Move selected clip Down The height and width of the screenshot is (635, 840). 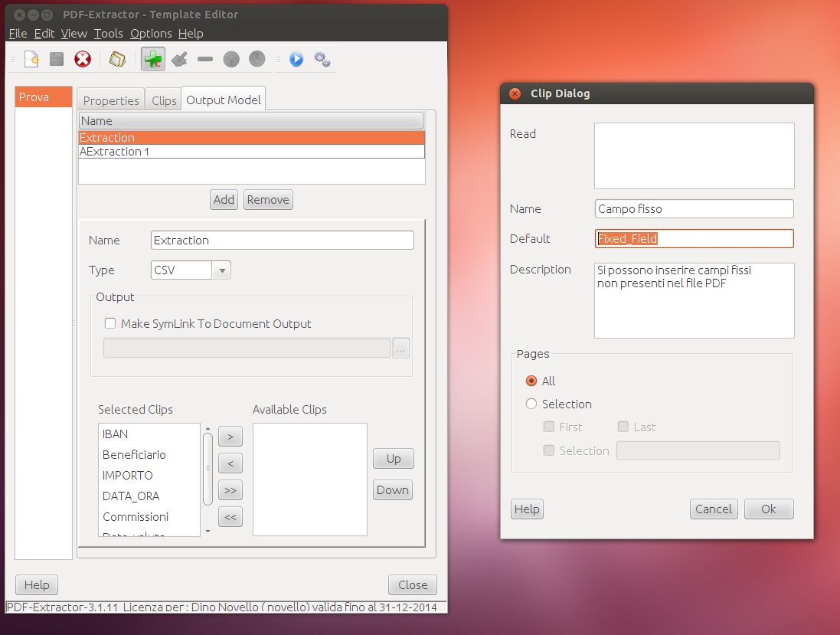click(393, 489)
